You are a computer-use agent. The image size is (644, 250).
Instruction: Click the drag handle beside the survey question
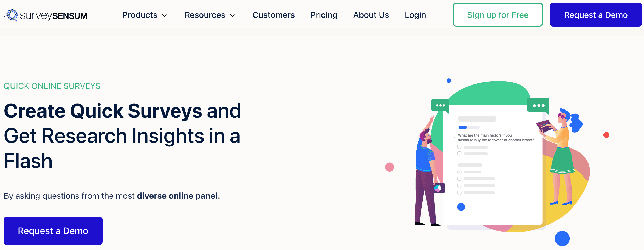tap(454, 138)
